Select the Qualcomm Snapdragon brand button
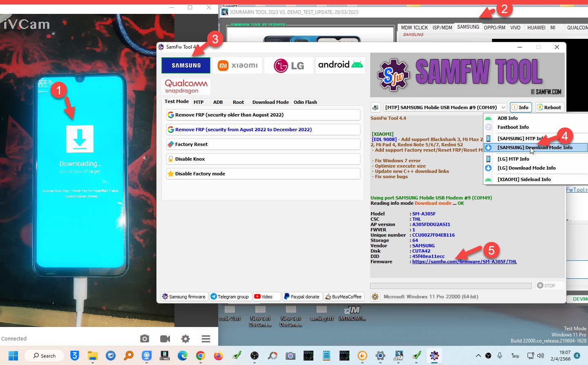The image size is (588, 365). (x=186, y=87)
